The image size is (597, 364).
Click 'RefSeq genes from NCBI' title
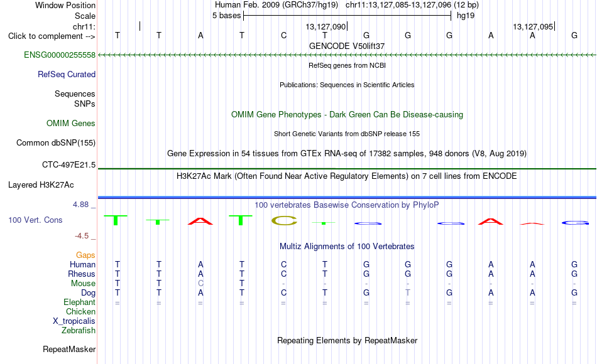[x=347, y=65]
